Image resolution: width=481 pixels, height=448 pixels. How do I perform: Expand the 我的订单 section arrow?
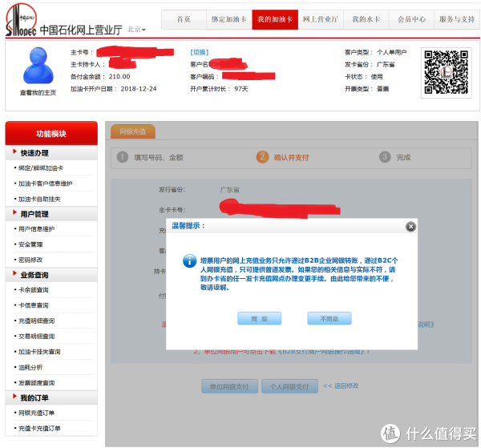point(14,396)
